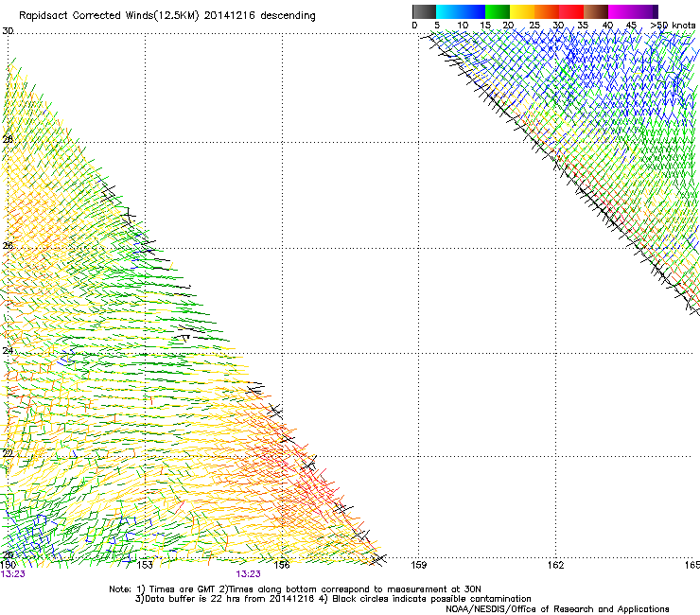Image resolution: width=700 pixels, height=615 pixels.
Task: Click longitude label '159' on bottom axis
Action: pyautogui.click(x=418, y=565)
